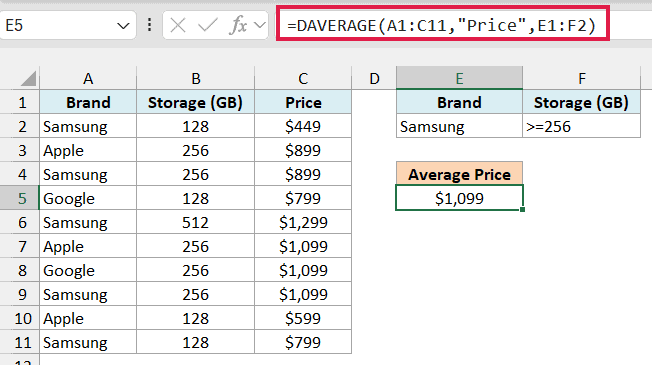
Task: Select price cell $449
Action: [303, 126]
